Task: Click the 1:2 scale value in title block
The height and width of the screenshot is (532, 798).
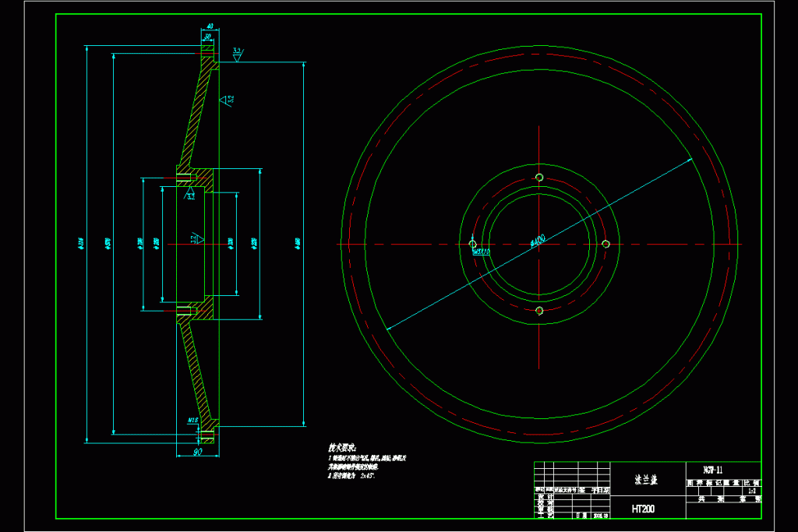Action: pos(752,491)
